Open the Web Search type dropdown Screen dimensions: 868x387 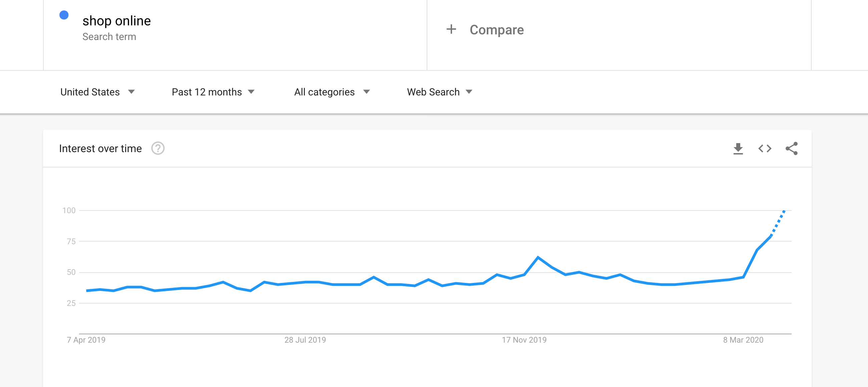click(x=439, y=92)
